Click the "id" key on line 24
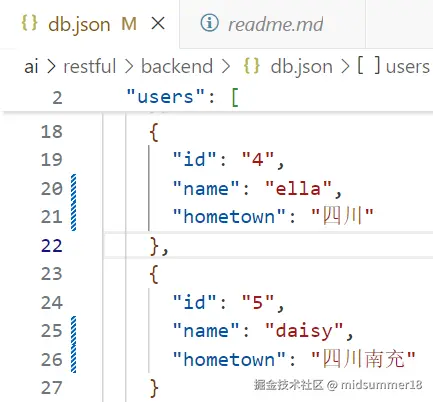The image size is (433, 402). click(195, 302)
